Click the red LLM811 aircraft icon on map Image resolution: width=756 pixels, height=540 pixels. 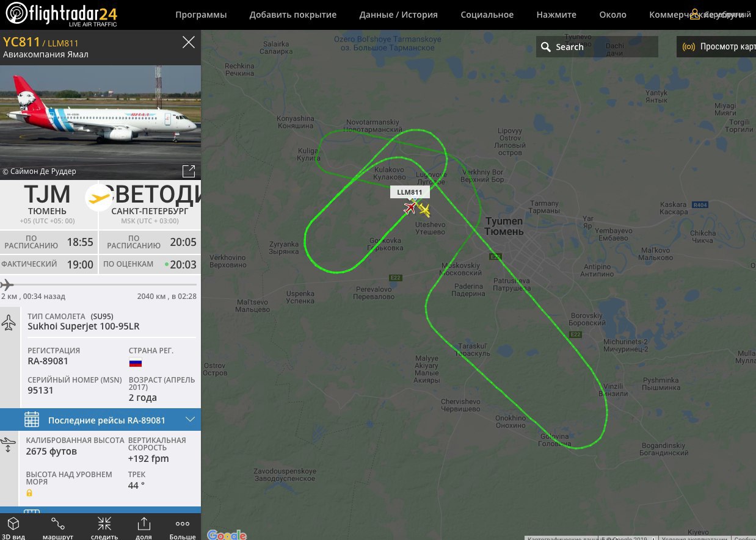[410, 209]
